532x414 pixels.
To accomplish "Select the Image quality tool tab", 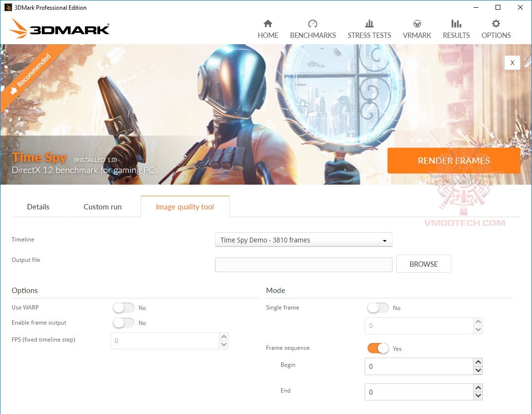I will [185, 207].
